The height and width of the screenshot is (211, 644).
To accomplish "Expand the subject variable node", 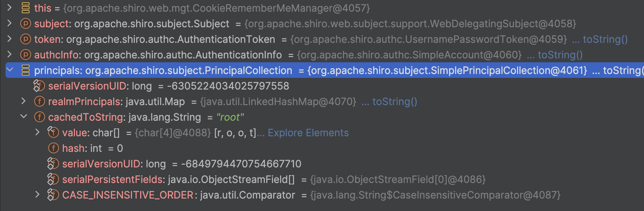I will pyautogui.click(x=10, y=23).
